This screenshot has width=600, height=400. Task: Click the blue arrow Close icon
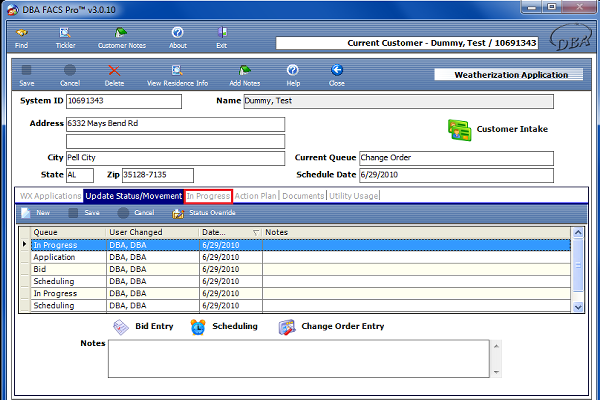(337, 70)
